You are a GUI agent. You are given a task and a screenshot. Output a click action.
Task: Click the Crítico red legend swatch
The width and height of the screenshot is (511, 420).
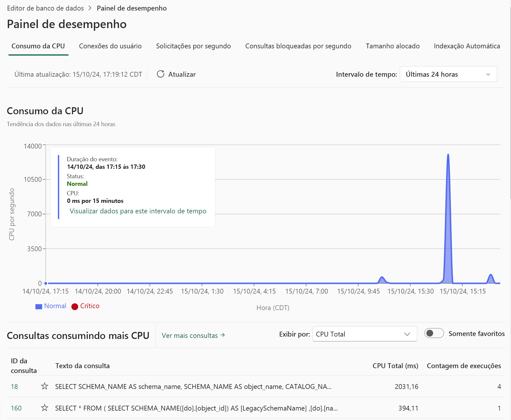pos(75,307)
